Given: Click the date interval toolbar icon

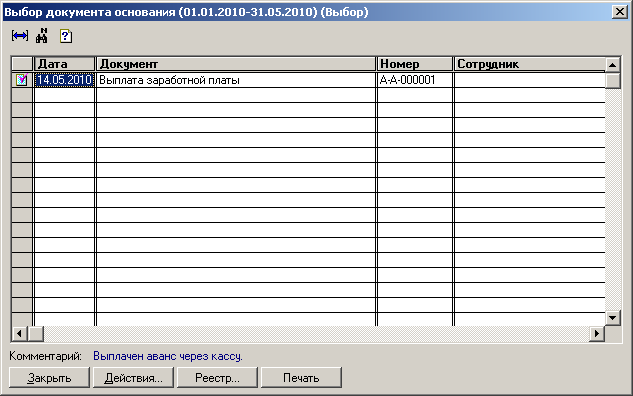Looking at the screenshot, I should click(20, 36).
